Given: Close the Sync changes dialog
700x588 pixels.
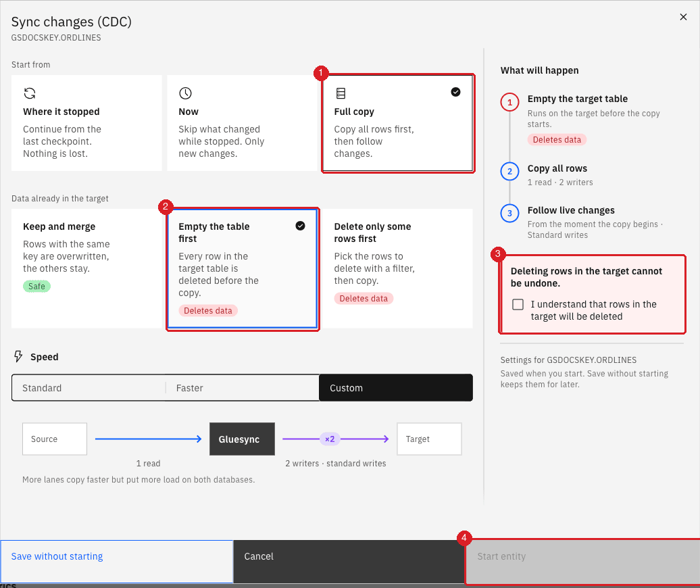Looking at the screenshot, I should 683,17.
